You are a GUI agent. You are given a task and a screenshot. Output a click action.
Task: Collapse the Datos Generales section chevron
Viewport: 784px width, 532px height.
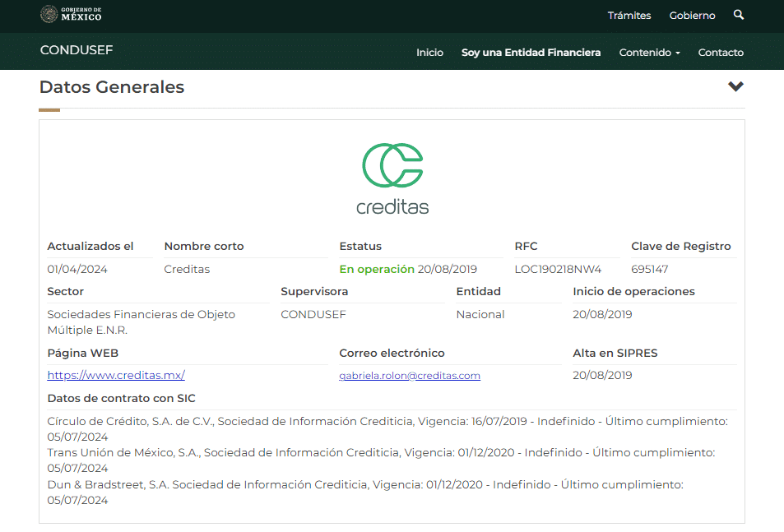pyautogui.click(x=735, y=87)
